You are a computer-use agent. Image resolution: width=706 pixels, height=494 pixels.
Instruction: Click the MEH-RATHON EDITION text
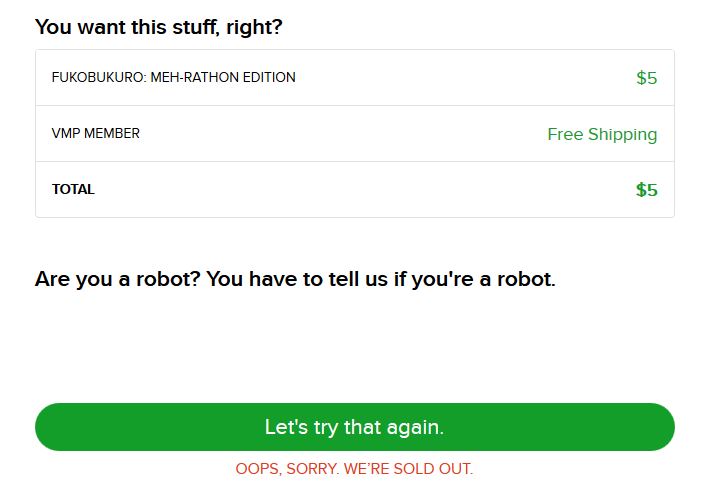pos(223,77)
